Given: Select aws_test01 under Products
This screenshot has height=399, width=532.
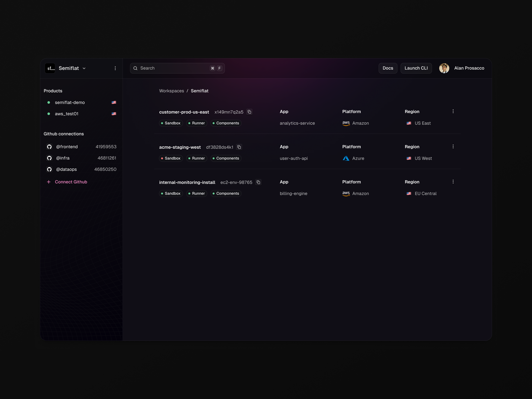Looking at the screenshot, I should point(67,114).
